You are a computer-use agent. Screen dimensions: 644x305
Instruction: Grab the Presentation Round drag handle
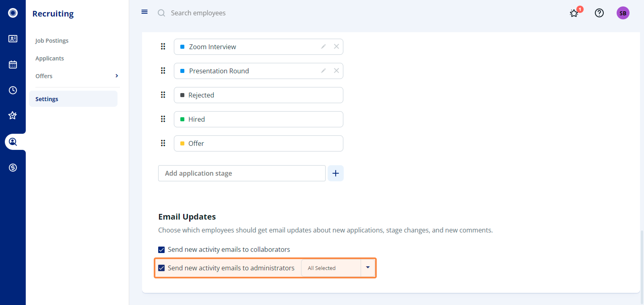tap(163, 71)
